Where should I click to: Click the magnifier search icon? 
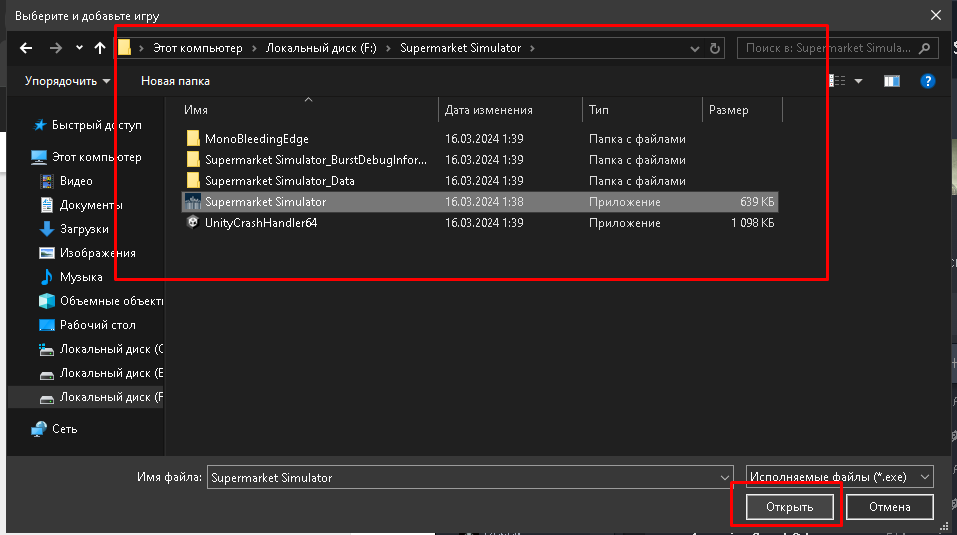click(925, 48)
